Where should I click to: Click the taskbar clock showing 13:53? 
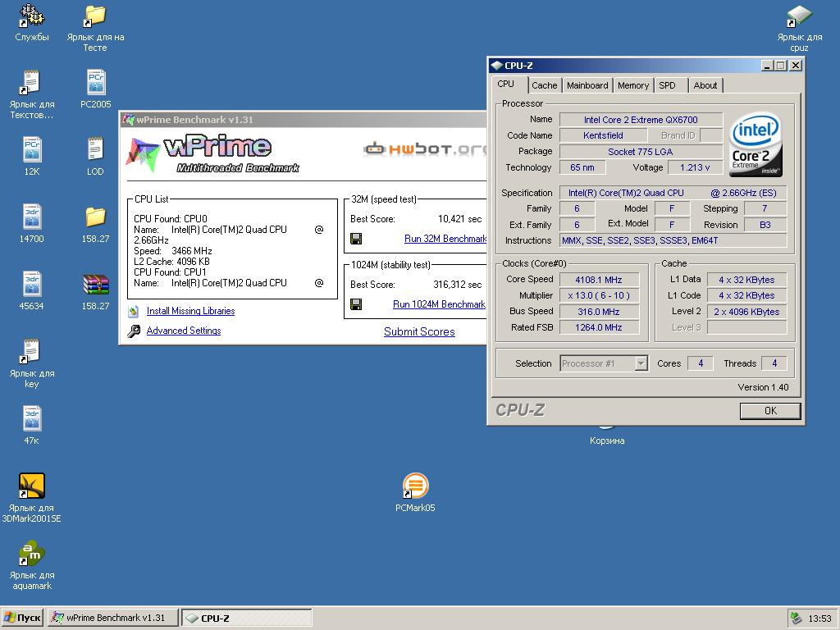[x=819, y=619]
